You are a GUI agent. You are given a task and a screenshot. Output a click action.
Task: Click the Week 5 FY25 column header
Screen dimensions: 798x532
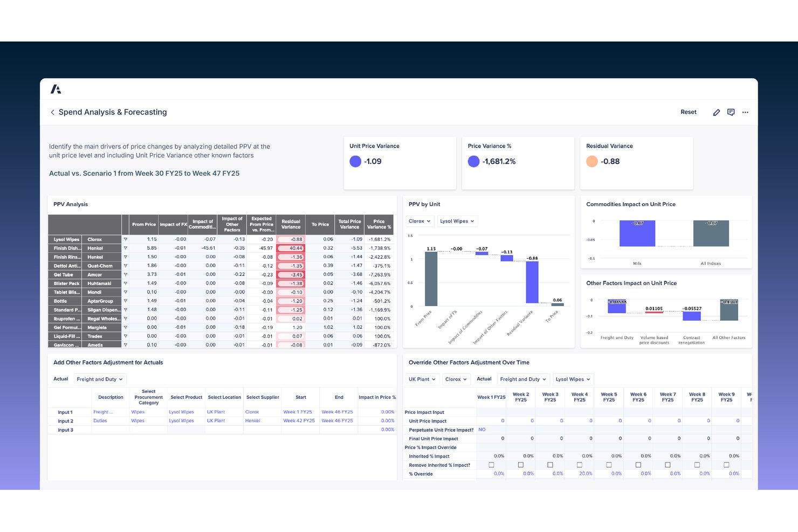click(x=609, y=397)
